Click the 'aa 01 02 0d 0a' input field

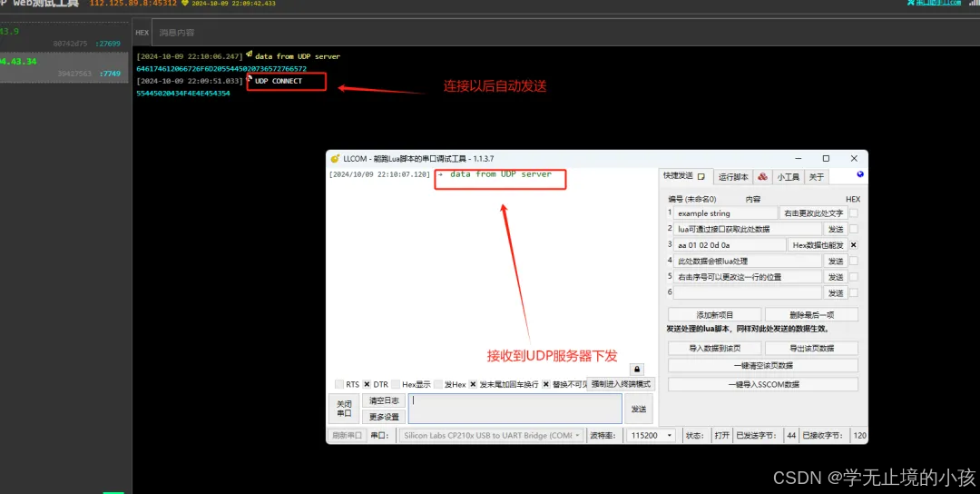[x=730, y=245]
